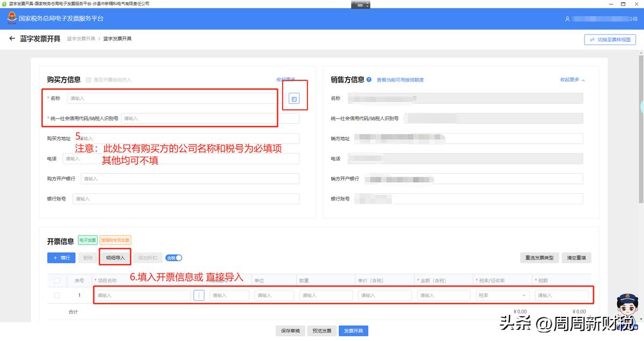This screenshot has width=644, height=341.
Task: Click the tax platform logo top left
Action: pos(12,19)
